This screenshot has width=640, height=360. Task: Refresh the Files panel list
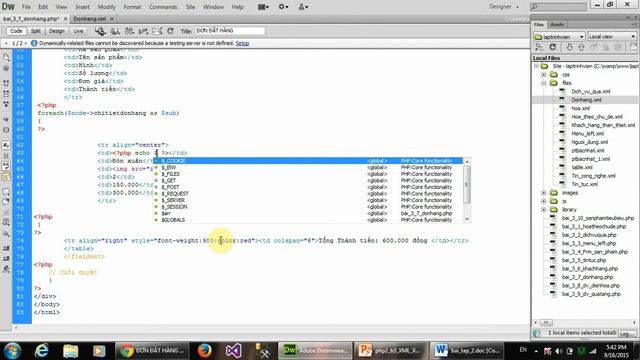point(553,47)
